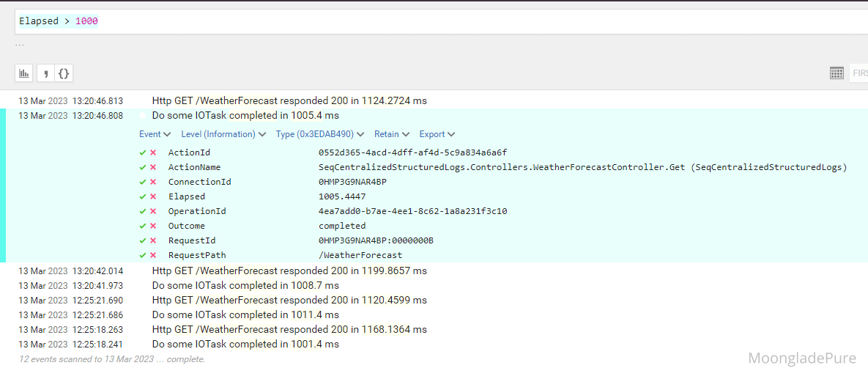This screenshot has width=868, height=379.
Task: Click the red X beside Outcome
Action: 153,226
